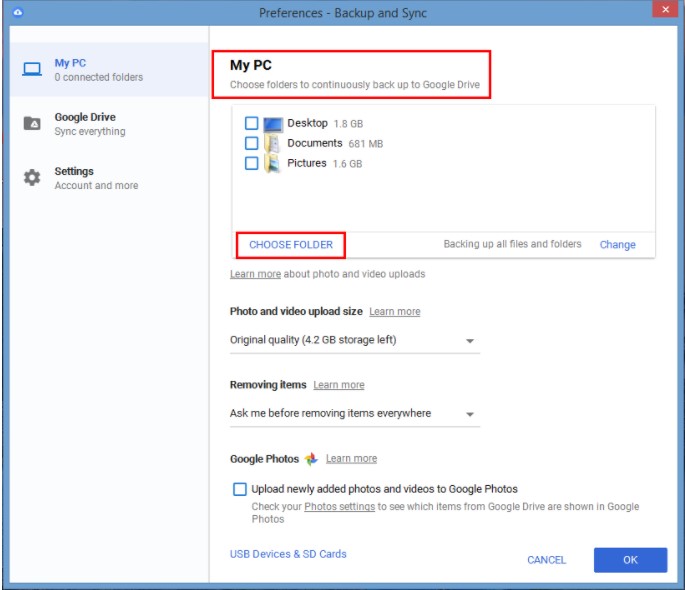This screenshot has width=685, height=590.
Task: Enable upload newly added photos to Google Photos
Action: 240,489
